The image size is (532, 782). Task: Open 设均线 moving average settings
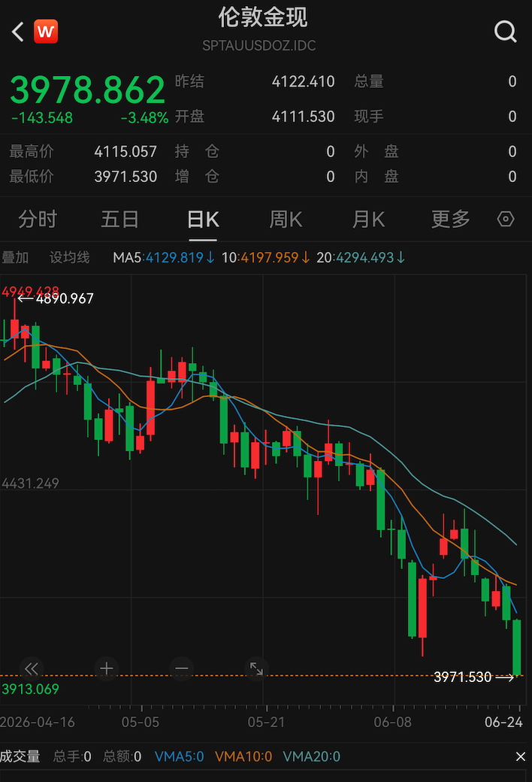(x=69, y=257)
